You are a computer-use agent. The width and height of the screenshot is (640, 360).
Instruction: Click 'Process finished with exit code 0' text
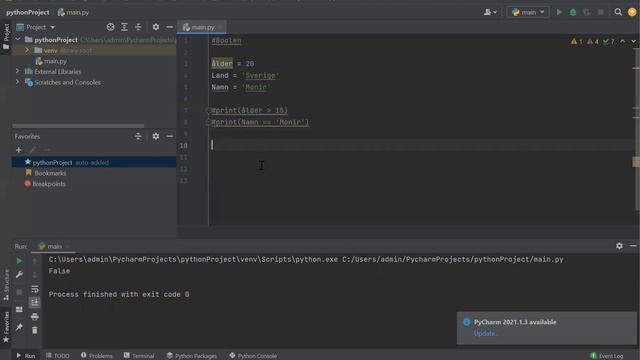click(x=119, y=294)
